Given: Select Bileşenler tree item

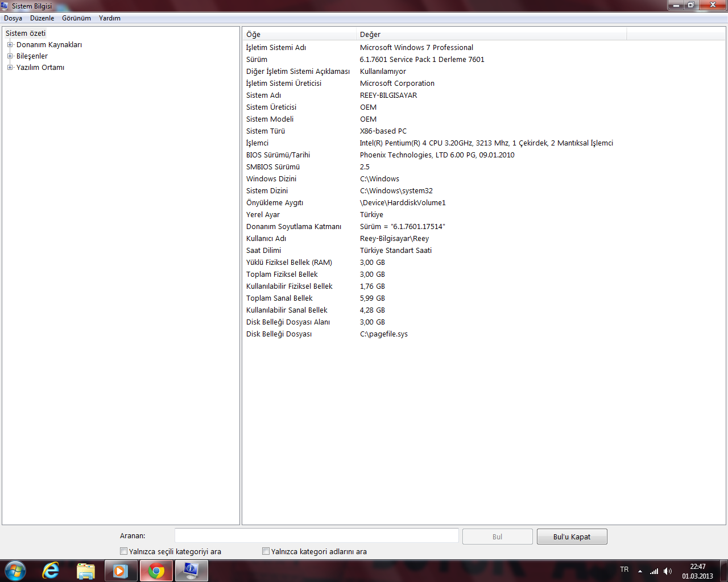Looking at the screenshot, I should click(x=32, y=56).
